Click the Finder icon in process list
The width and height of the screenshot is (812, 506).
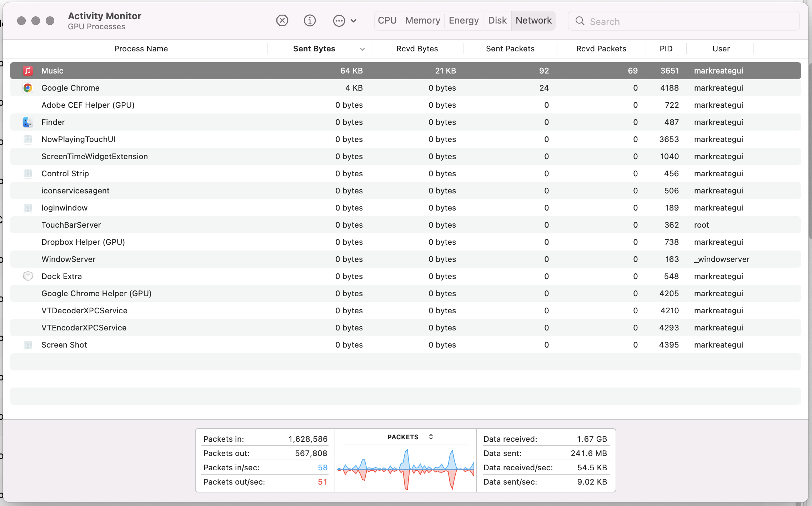point(28,122)
